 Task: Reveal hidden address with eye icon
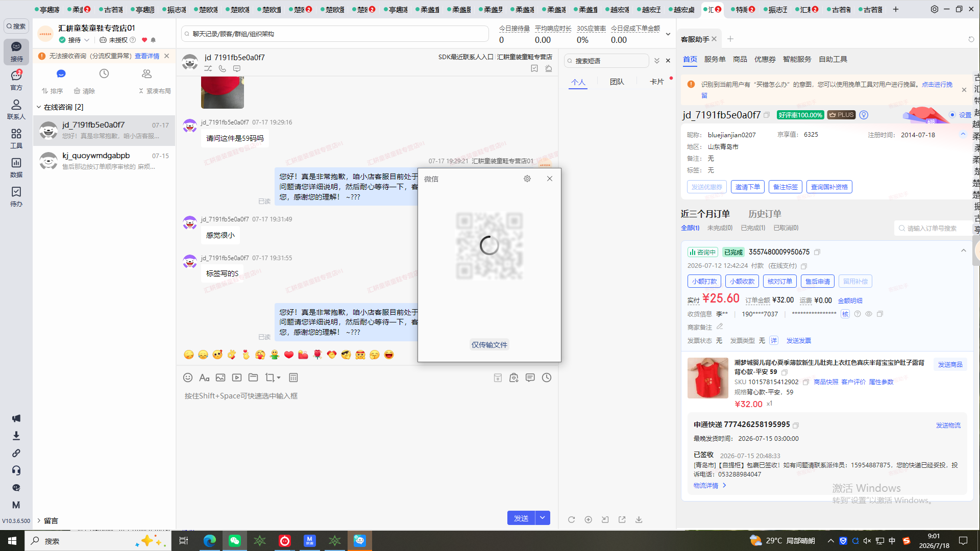[x=868, y=314]
